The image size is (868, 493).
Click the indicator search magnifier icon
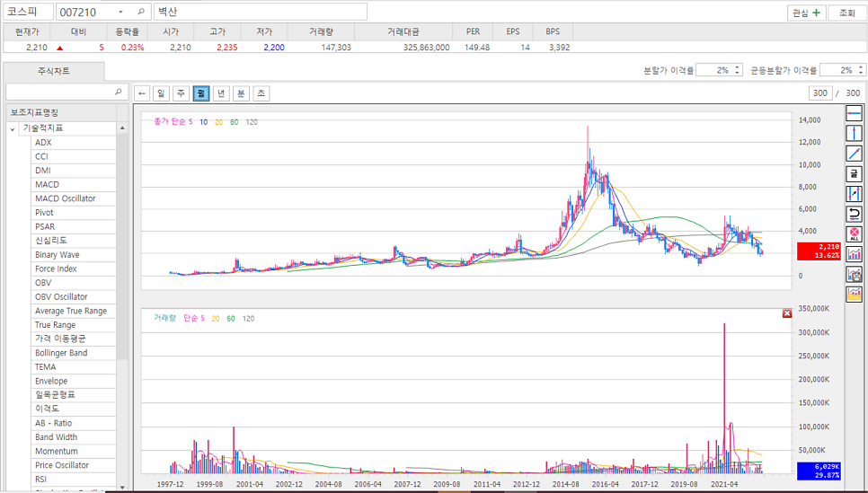(118, 92)
